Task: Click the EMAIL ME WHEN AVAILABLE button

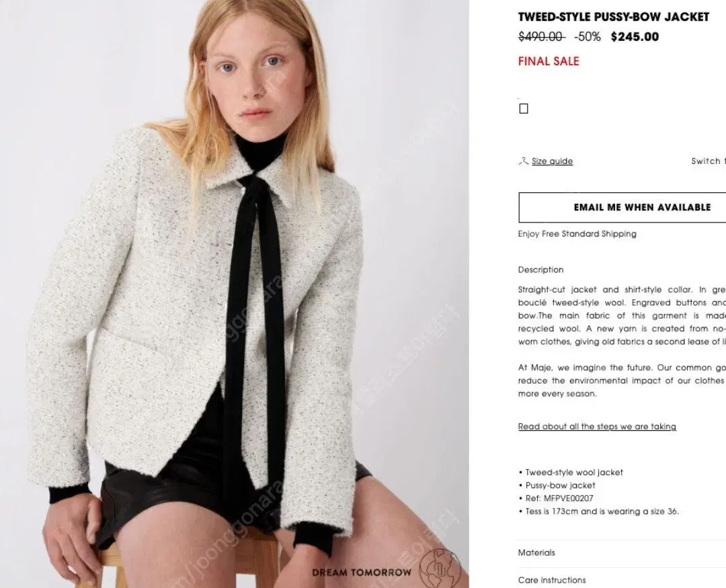Action: tap(622, 208)
